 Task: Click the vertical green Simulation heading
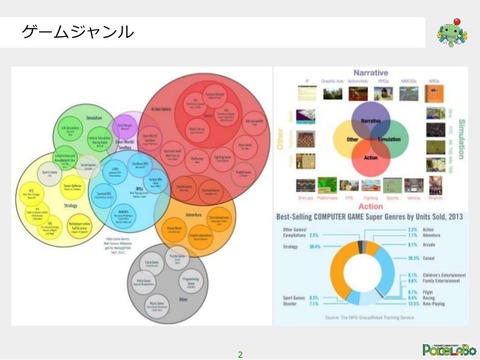[461, 139]
